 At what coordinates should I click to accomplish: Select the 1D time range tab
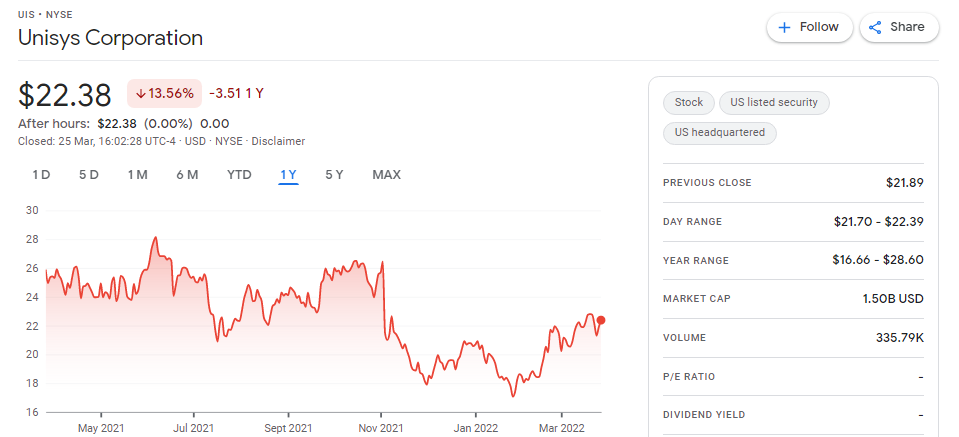[41, 175]
